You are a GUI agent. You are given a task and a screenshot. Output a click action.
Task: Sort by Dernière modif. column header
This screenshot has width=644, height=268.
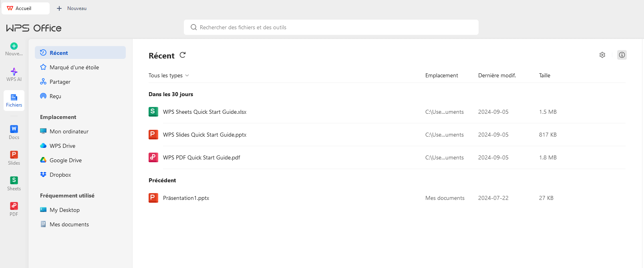497,76
